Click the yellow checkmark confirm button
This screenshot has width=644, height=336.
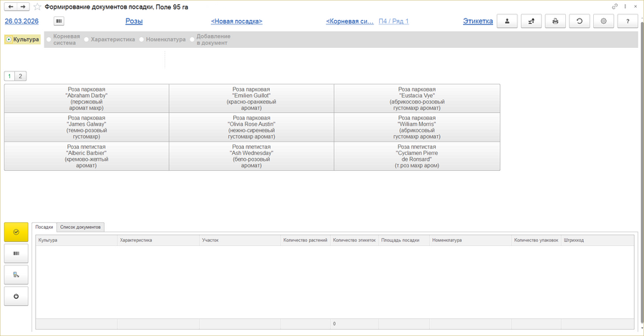coord(16,232)
